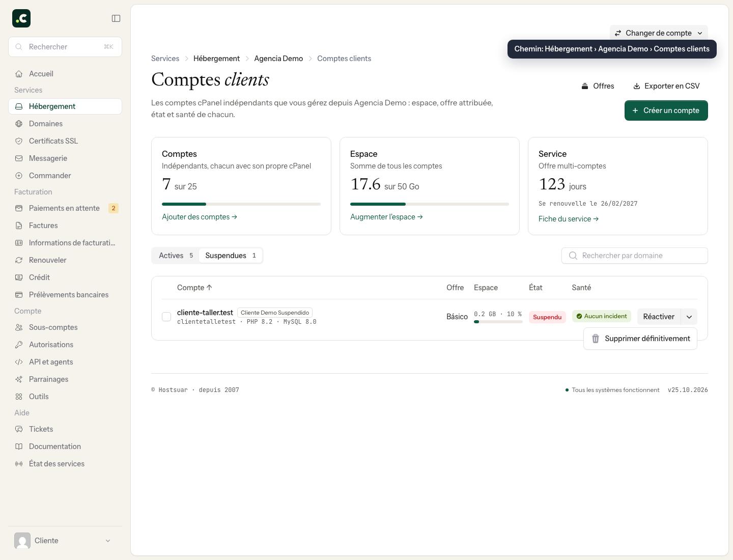This screenshot has height=560, width=733.
Task: Click the Accueil home icon
Action: point(19,74)
